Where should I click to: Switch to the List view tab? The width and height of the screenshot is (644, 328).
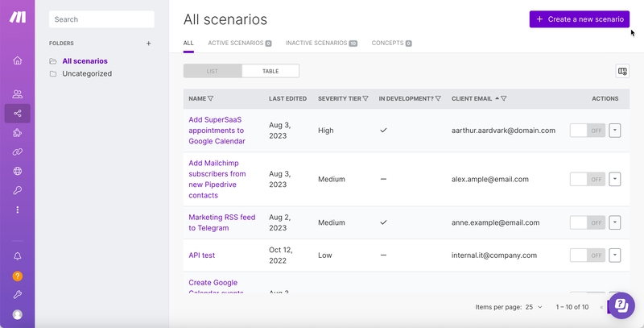pos(213,71)
